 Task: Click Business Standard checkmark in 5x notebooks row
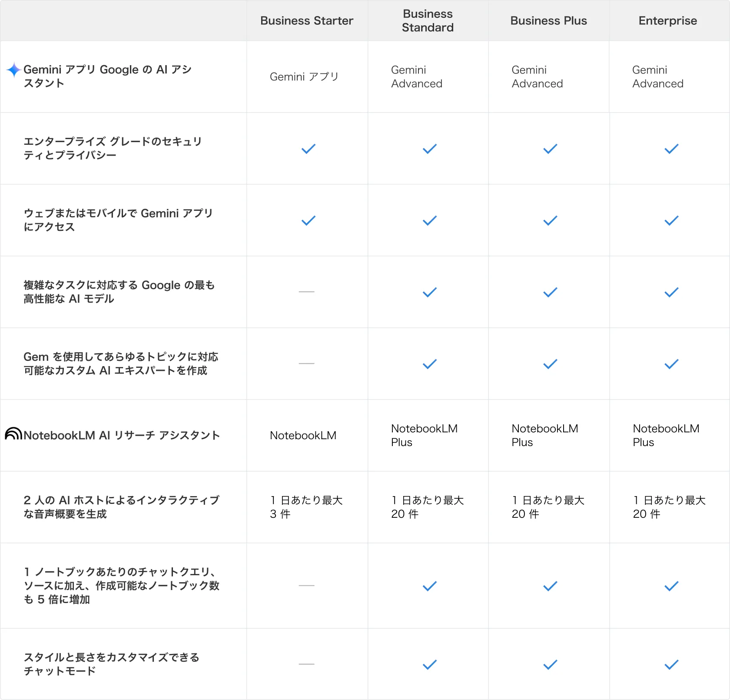click(x=429, y=587)
